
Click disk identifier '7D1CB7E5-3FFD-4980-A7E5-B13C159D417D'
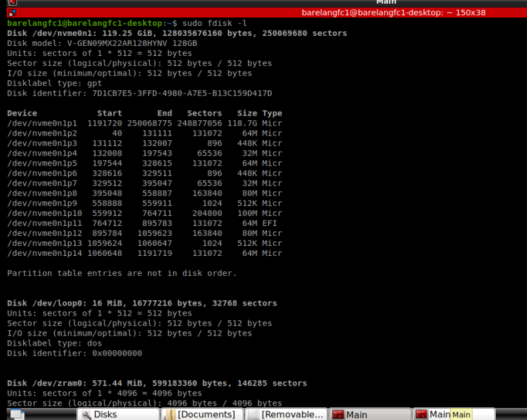182,94
